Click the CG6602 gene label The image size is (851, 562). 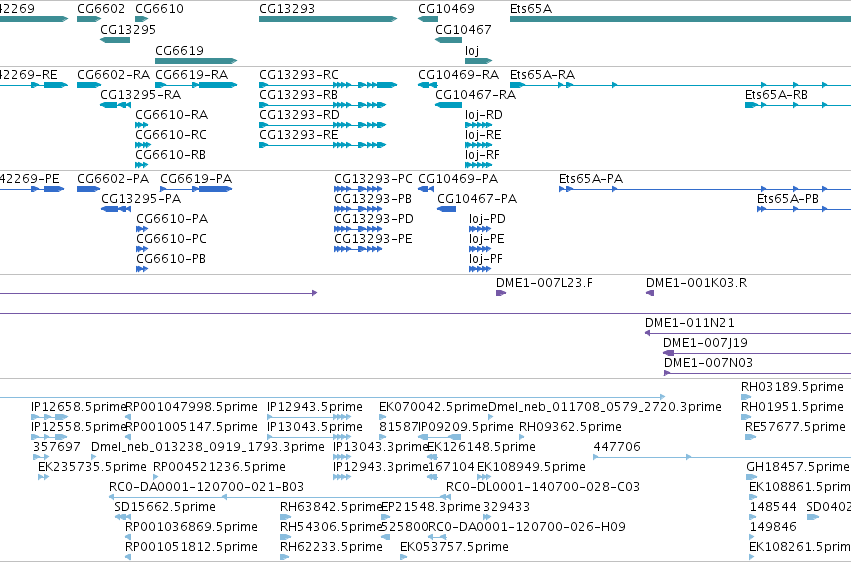pos(101,9)
